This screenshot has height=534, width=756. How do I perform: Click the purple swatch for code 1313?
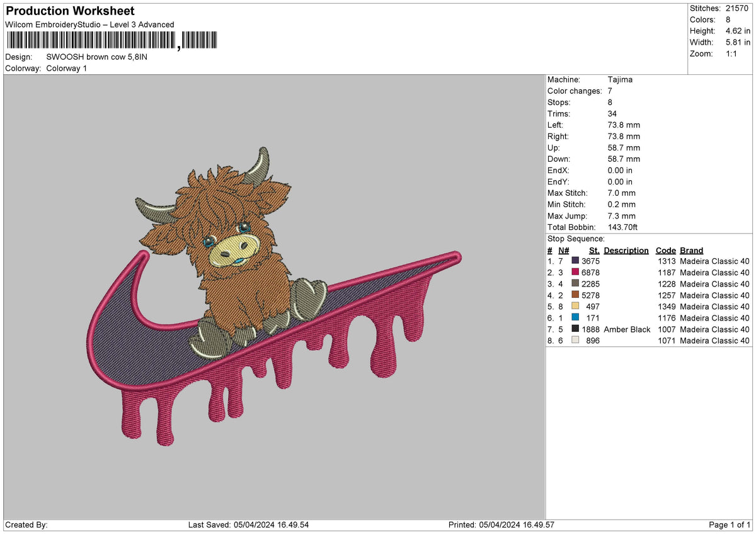point(575,261)
